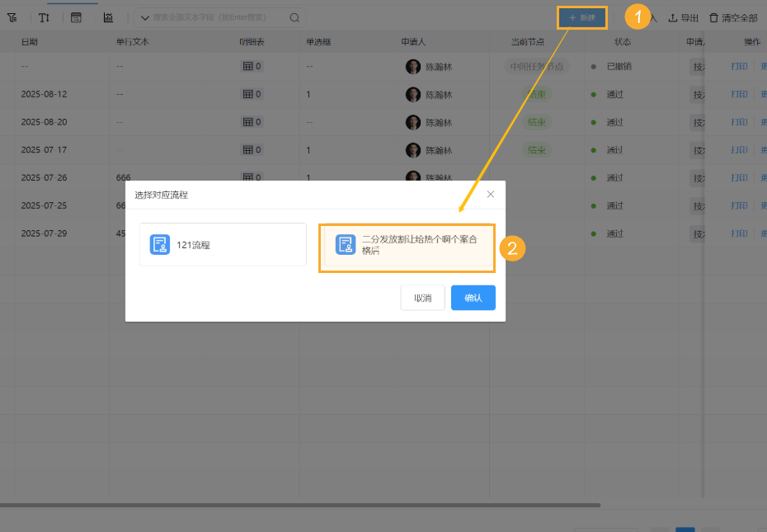
Task: Click the 状态 column header
Action: click(x=623, y=41)
